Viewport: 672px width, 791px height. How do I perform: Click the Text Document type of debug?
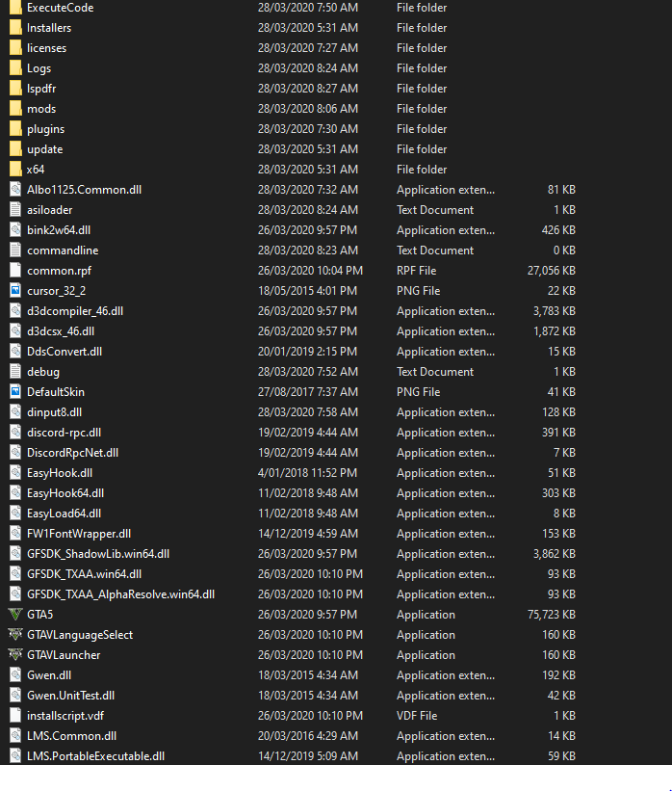pyautogui.click(x=435, y=371)
